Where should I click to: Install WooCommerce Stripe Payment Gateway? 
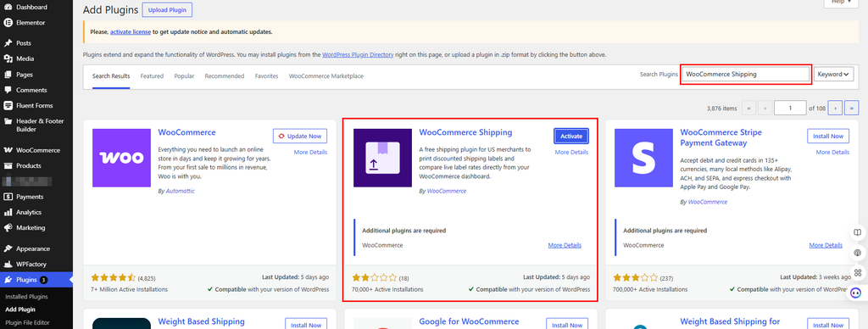[x=828, y=136]
